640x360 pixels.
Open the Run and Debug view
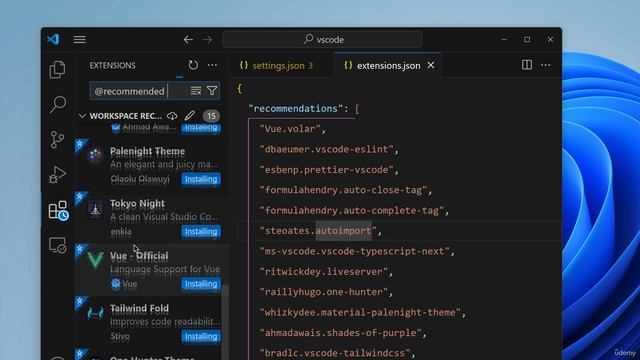[57, 175]
